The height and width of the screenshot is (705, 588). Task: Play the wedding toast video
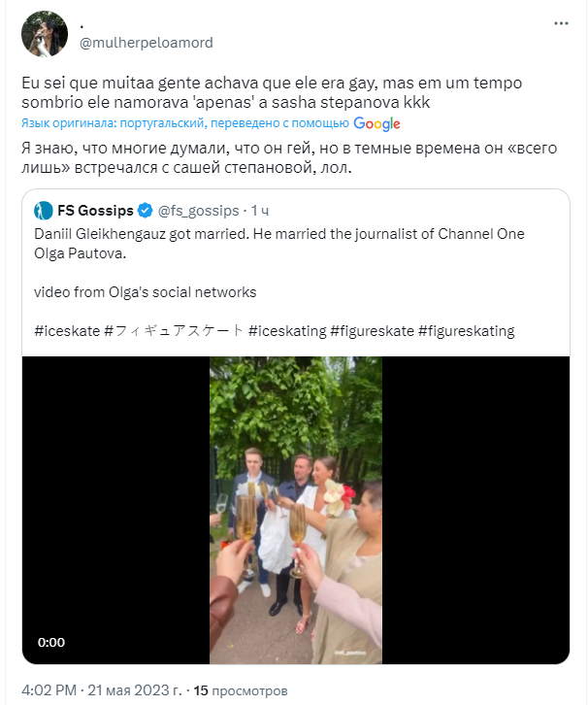click(296, 510)
